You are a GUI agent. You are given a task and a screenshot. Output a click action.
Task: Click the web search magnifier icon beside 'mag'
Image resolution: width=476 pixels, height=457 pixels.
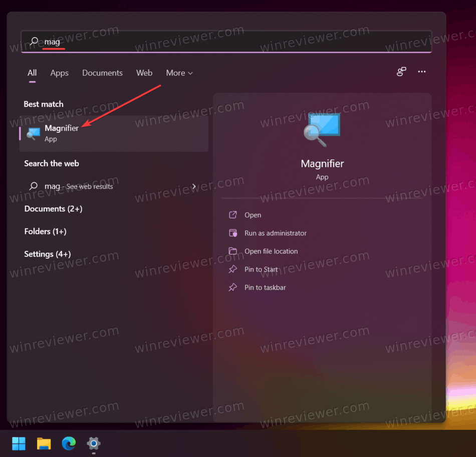point(34,186)
